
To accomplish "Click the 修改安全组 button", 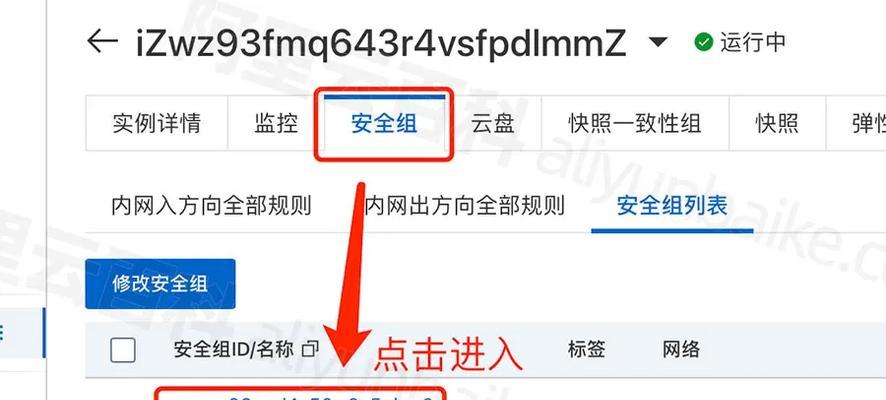I will pos(160,284).
